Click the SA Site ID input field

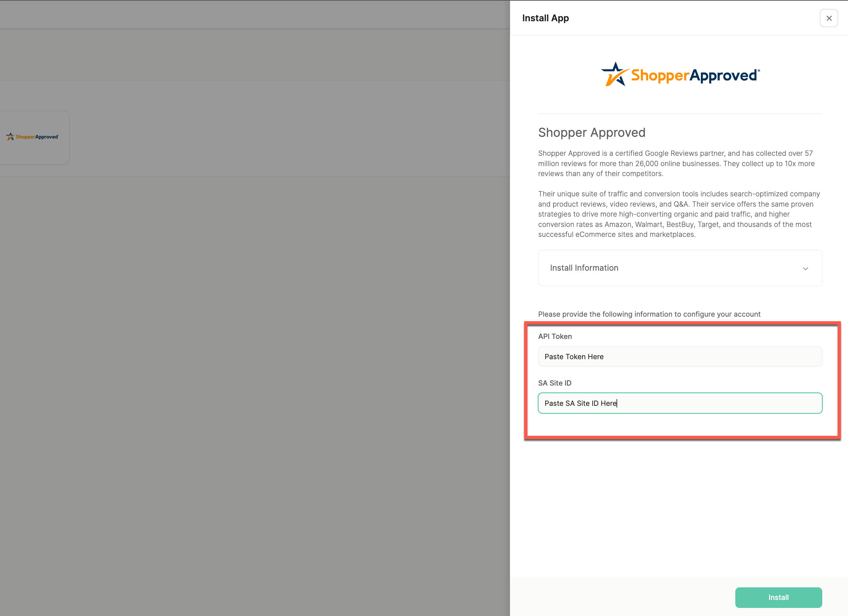[680, 403]
